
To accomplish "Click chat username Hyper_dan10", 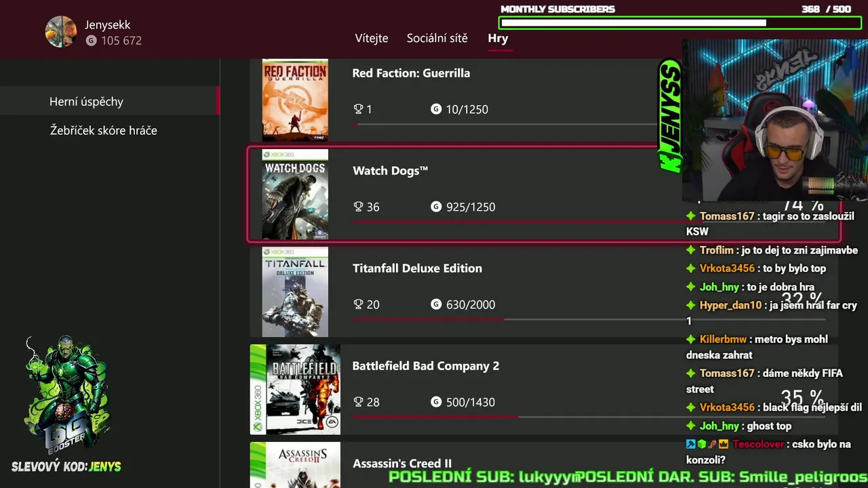I will pyautogui.click(x=730, y=305).
